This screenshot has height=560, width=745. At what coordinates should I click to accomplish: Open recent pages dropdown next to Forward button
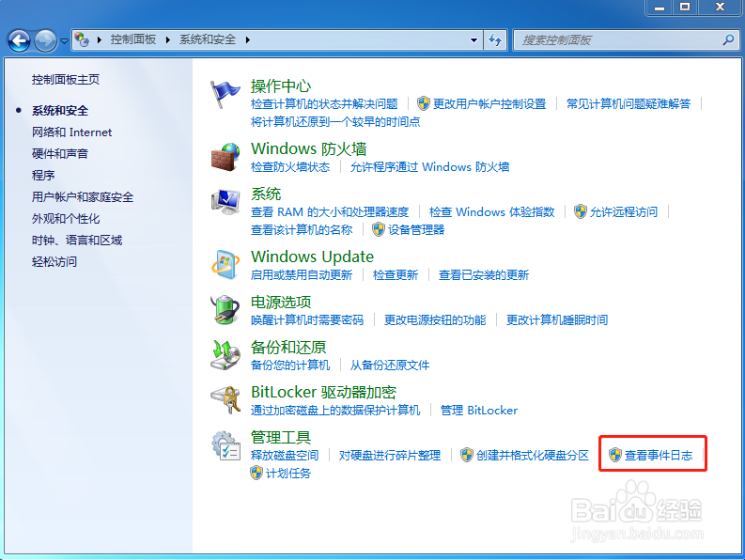(64, 41)
